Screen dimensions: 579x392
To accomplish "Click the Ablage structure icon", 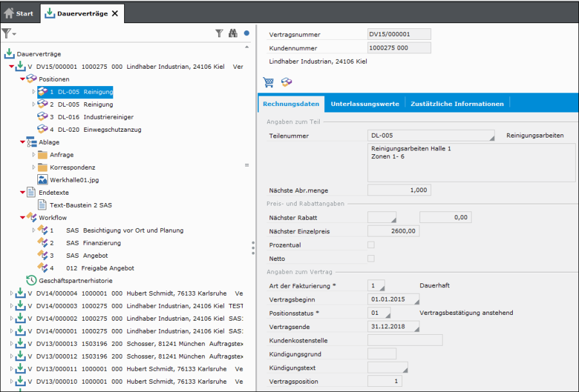I will [32, 142].
